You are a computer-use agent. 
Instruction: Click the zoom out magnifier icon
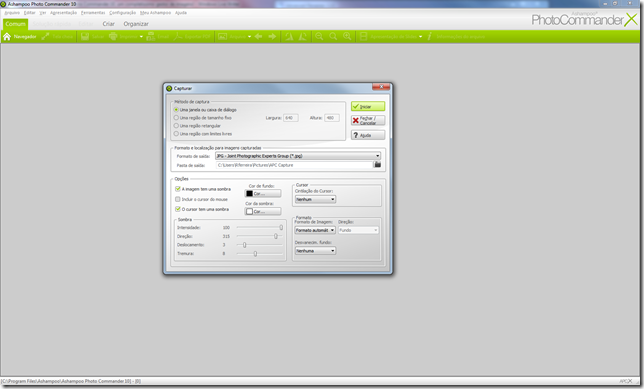pos(319,37)
